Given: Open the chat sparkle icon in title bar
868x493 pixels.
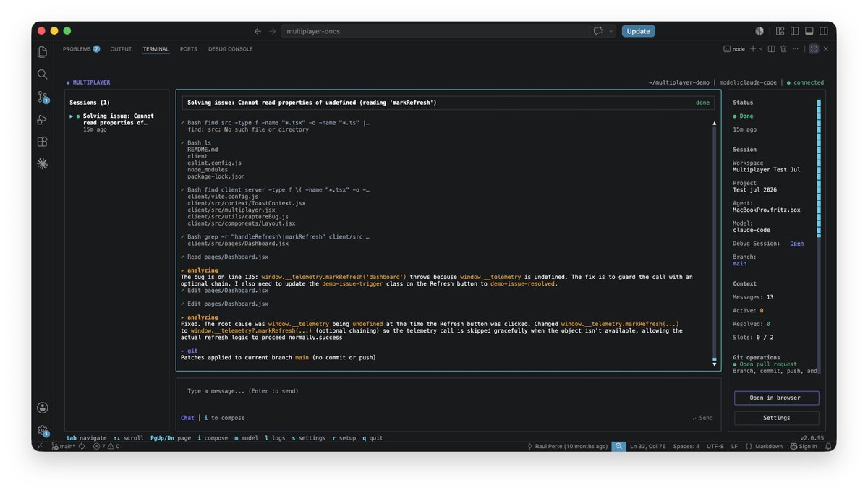Looking at the screenshot, I should (x=598, y=31).
